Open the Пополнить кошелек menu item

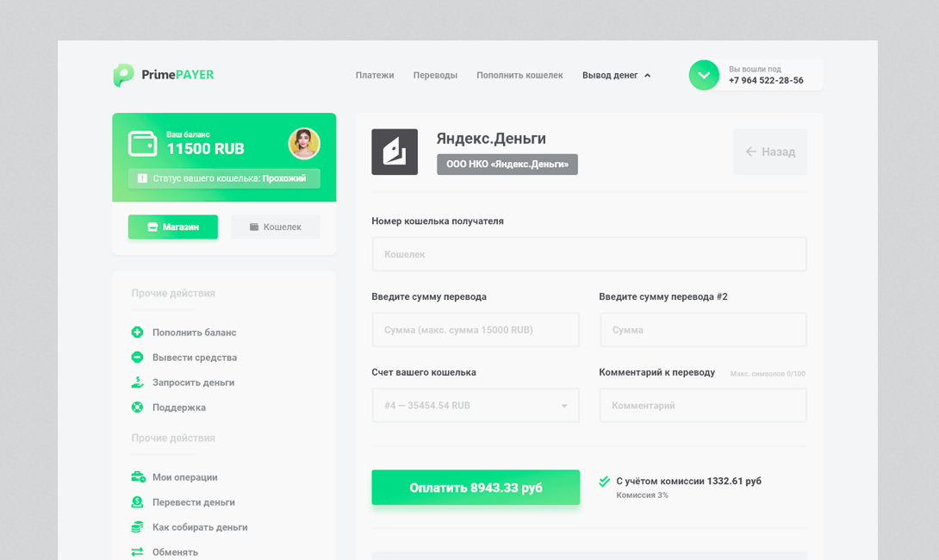pos(519,76)
